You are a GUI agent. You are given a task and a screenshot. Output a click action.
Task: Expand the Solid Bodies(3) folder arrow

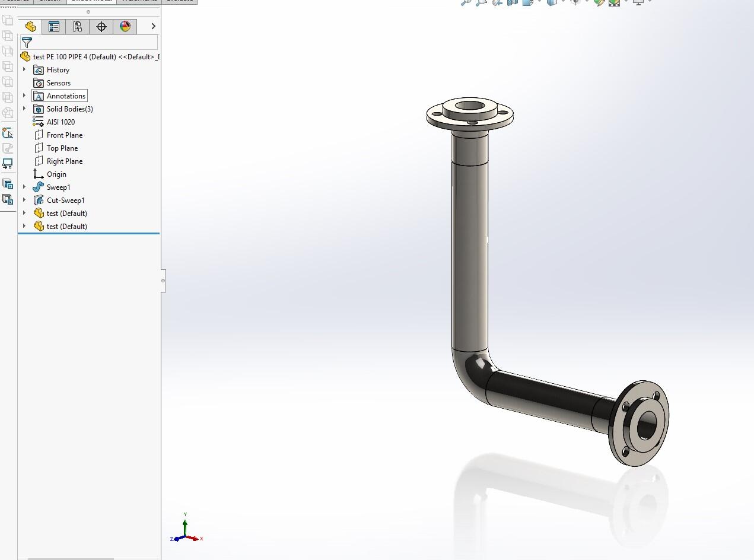tap(24, 109)
